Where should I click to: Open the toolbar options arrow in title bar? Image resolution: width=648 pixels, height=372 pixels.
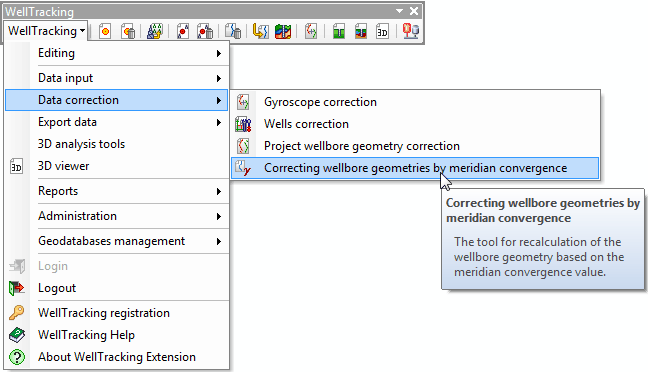click(399, 11)
